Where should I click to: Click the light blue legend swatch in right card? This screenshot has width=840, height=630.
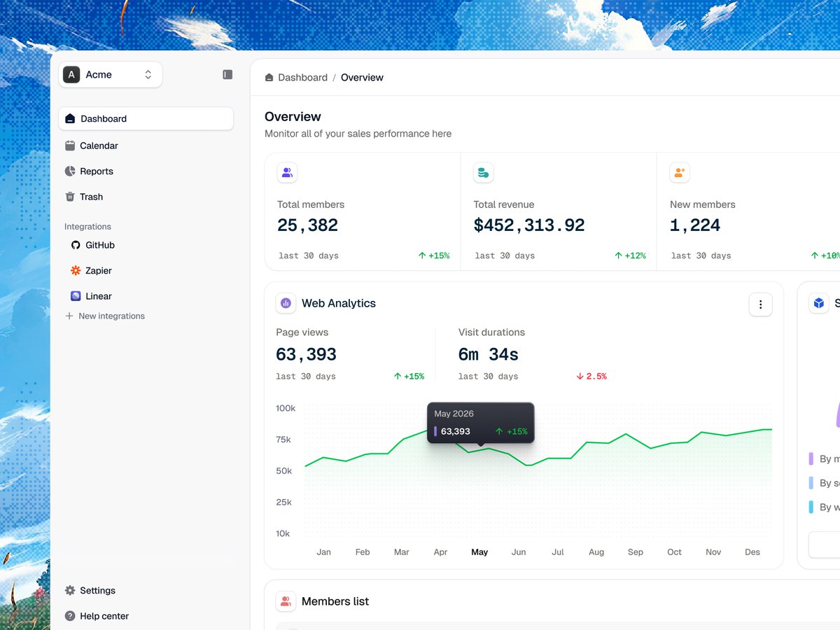click(x=811, y=483)
